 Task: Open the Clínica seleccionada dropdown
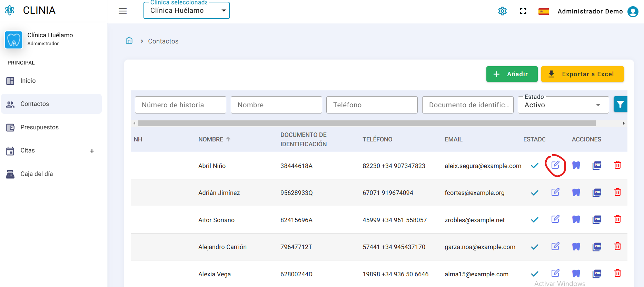coord(187,10)
